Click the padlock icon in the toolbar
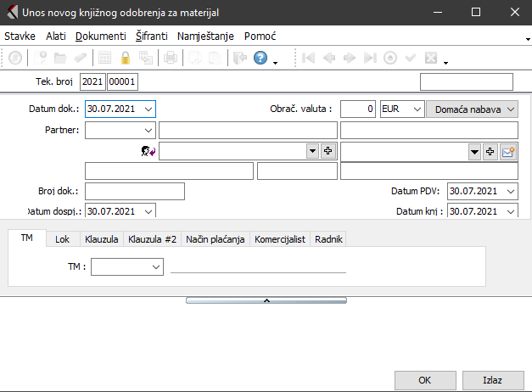Image resolution: width=532 pixels, height=392 pixels. (126, 59)
